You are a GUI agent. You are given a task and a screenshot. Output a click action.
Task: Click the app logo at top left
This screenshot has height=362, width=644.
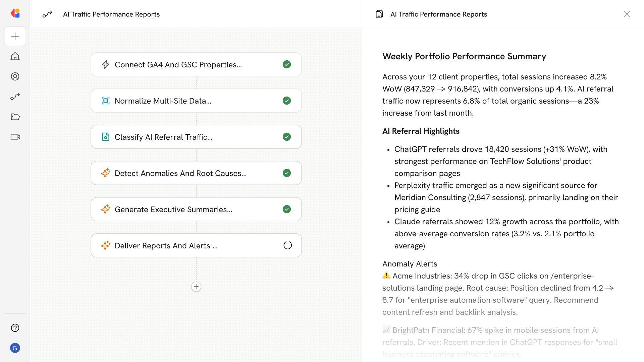tap(15, 13)
